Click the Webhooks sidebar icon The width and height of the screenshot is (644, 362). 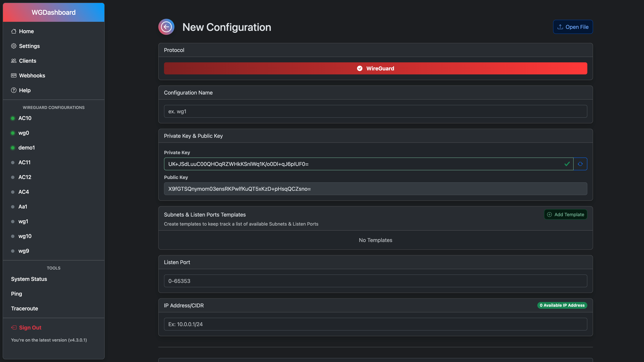pos(14,75)
